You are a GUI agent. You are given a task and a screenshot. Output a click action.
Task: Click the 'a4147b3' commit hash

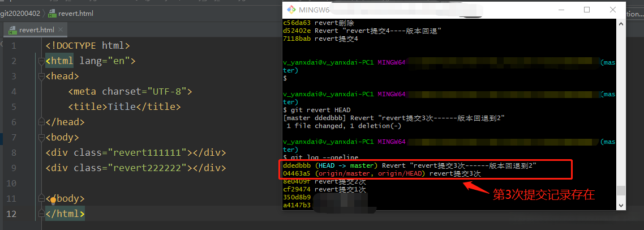(x=297, y=205)
